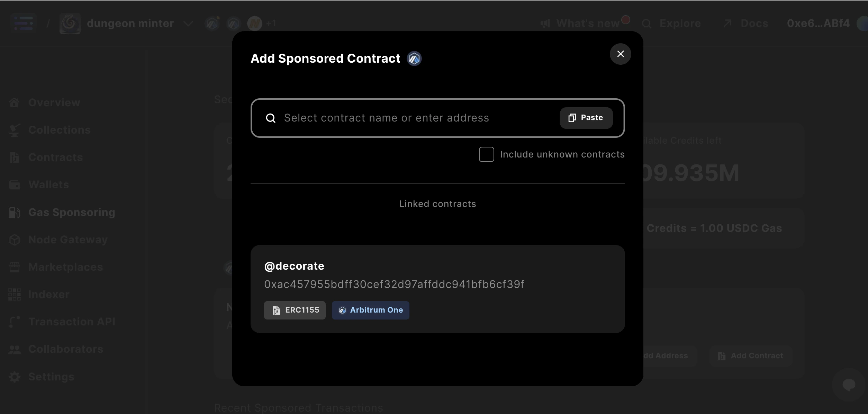Click the search magnifier inside the contract field
Screen dimensions: 868x414
click(271, 118)
